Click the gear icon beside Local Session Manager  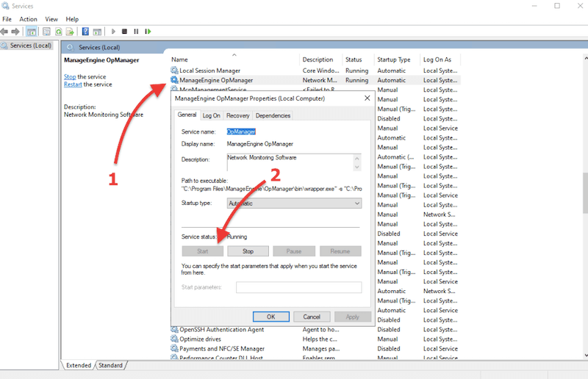click(x=174, y=70)
